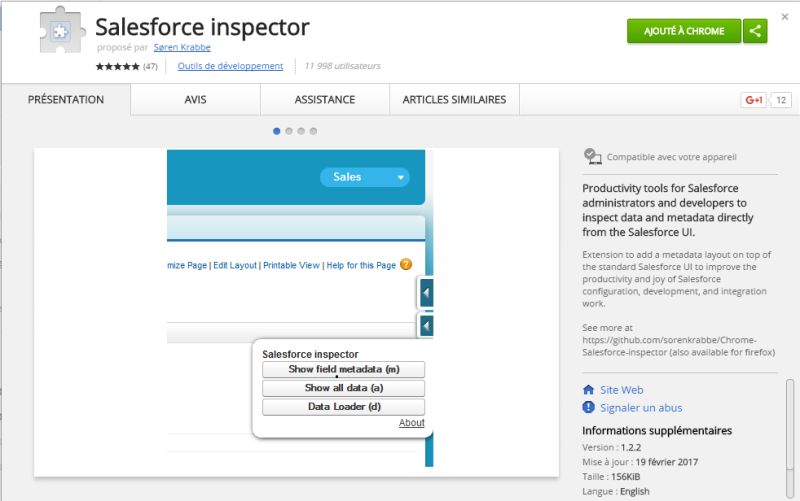
Task: Switch to the PRÉSENTATION tab
Action: (66, 99)
